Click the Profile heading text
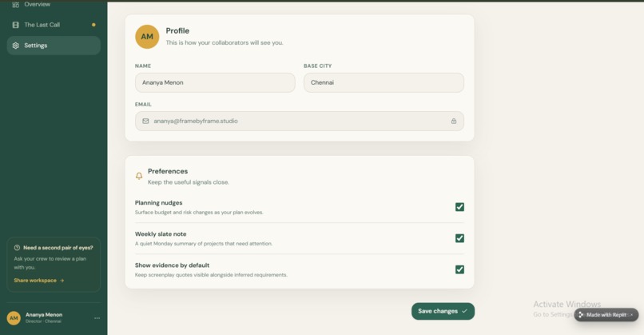This screenshot has width=644, height=335. click(177, 31)
